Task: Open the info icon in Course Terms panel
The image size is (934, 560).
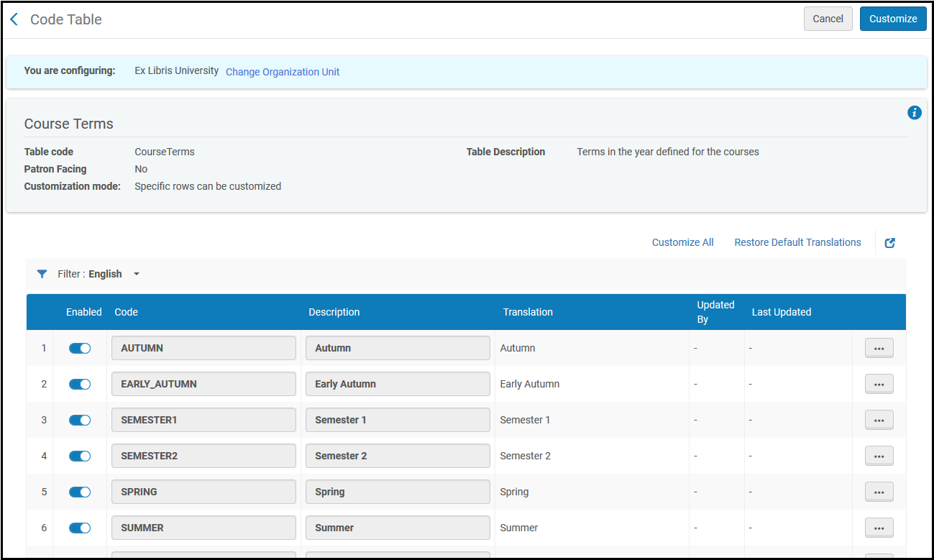Action: click(915, 112)
